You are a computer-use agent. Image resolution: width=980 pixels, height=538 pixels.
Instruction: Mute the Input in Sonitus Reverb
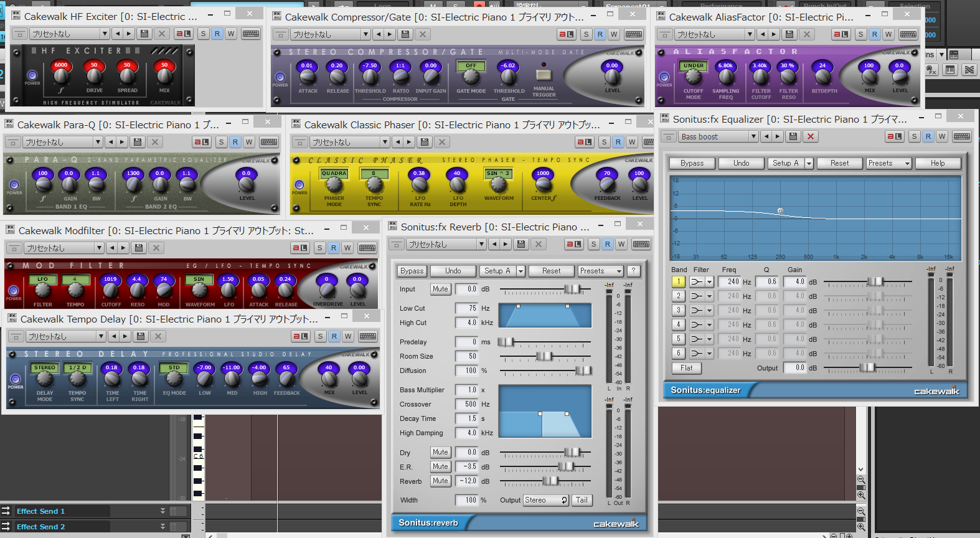pyautogui.click(x=440, y=289)
